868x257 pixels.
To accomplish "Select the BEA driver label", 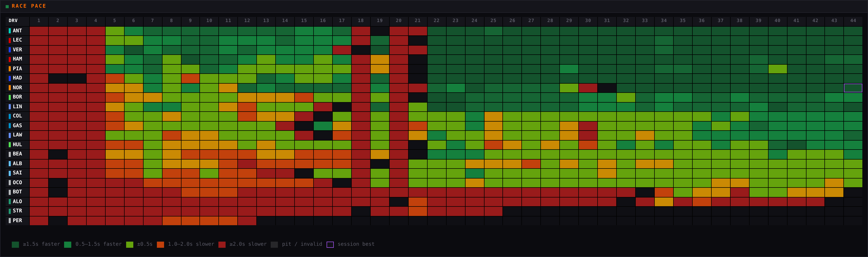I will pyautogui.click(x=17, y=154).
